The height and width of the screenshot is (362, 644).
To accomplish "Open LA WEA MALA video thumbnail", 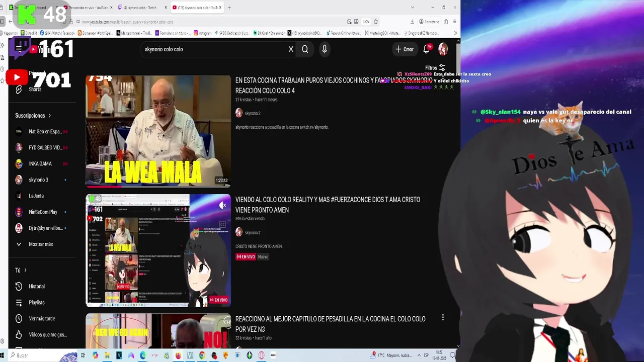I will (158, 131).
